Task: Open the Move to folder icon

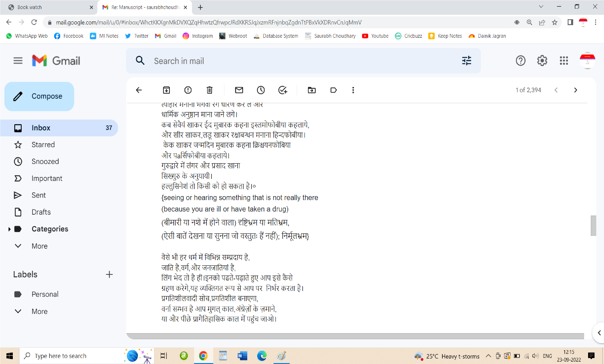Action: pyautogui.click(x=311, y=90)
